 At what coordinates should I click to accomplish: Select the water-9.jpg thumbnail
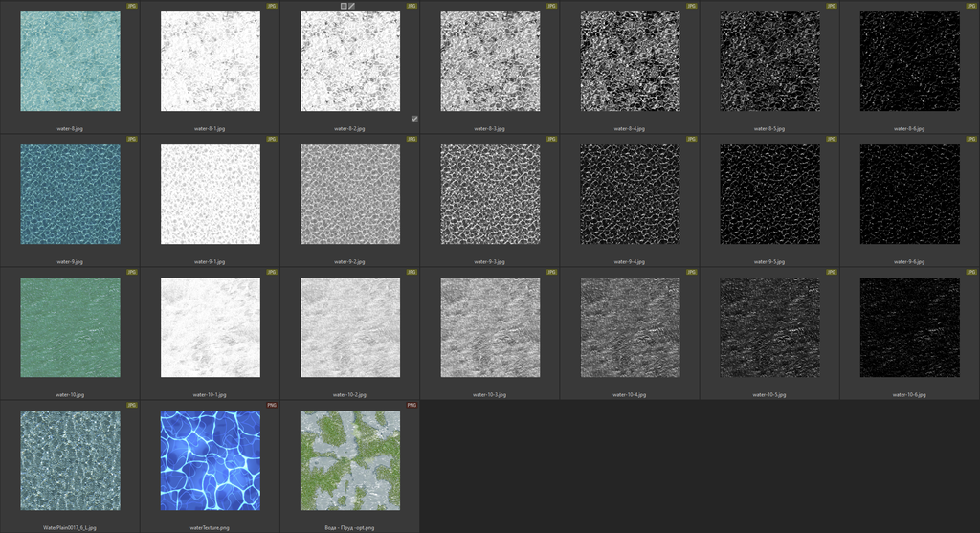[x=70, y=194]
